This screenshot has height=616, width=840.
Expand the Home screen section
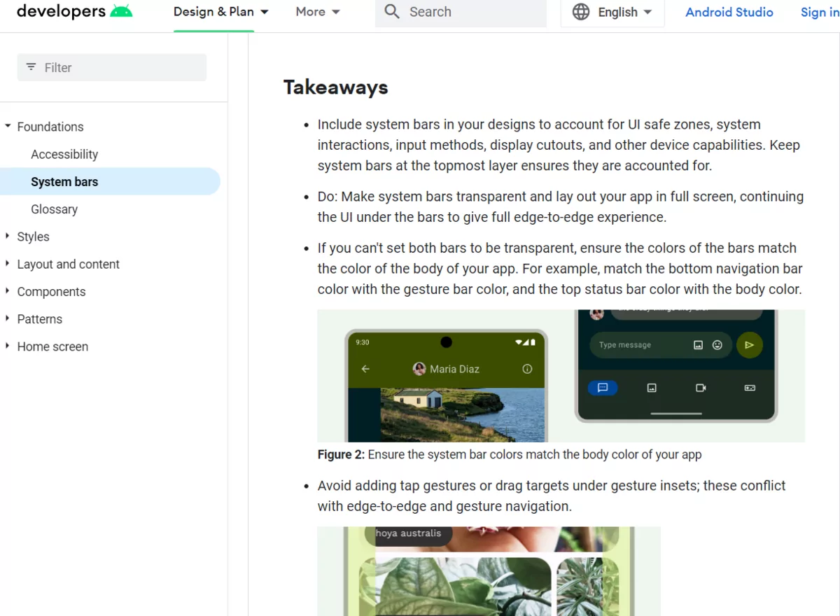click(8, 346)
